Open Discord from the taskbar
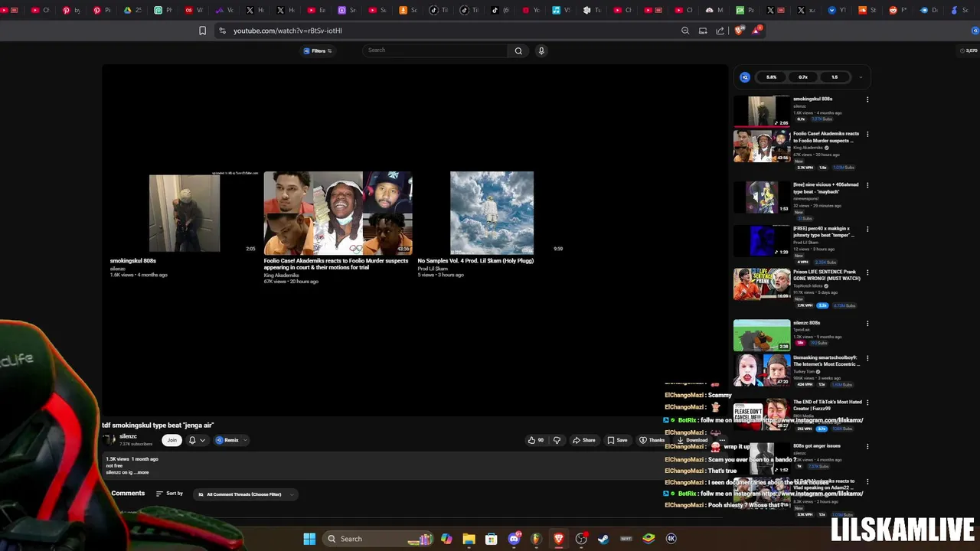This screenshot has width=980, height=551. [x=514, y=539]
